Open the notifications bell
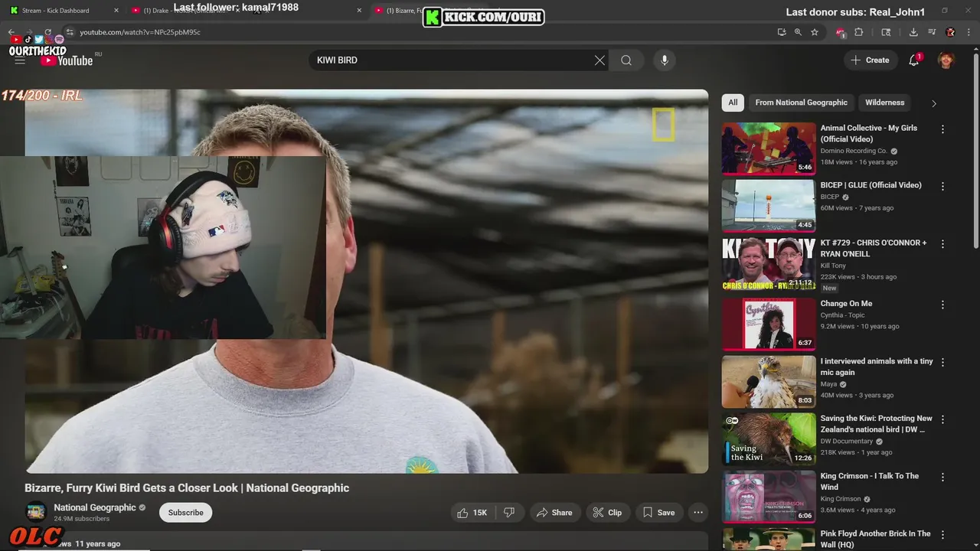The image size is (980, 551). coord(914,60)
